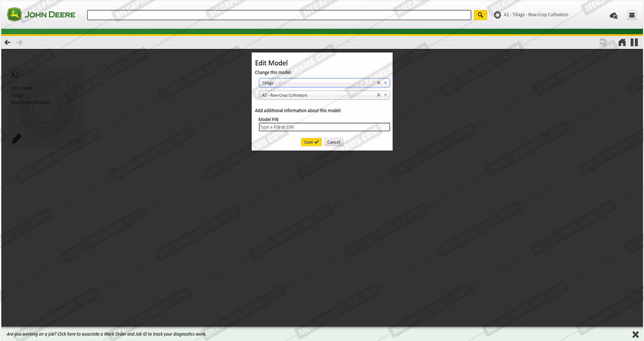Dismiss the bottom work order banner
644x341 pixels.
[x=635, y=334]
